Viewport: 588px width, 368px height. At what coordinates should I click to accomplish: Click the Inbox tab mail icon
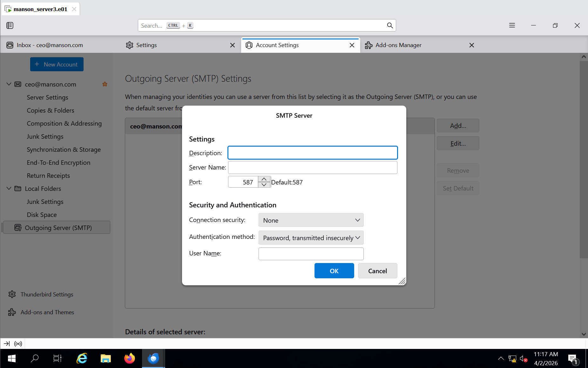tap(10, 45)
